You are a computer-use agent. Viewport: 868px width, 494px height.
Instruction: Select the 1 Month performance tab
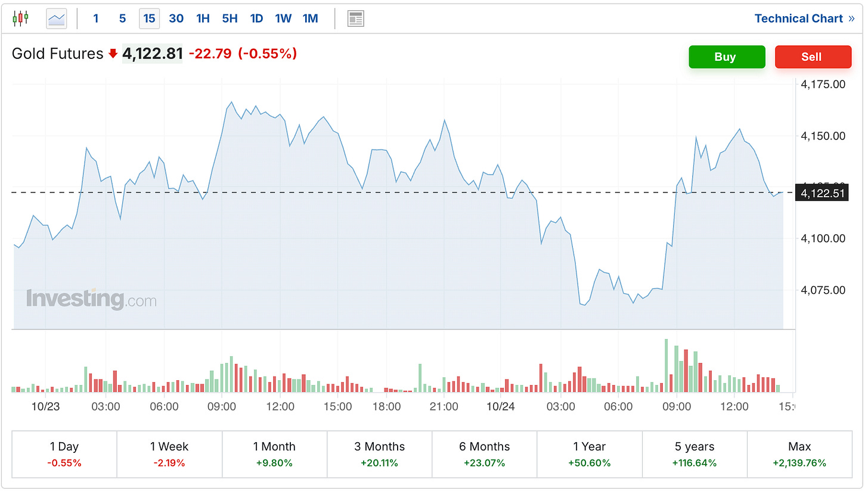[274, 454]
